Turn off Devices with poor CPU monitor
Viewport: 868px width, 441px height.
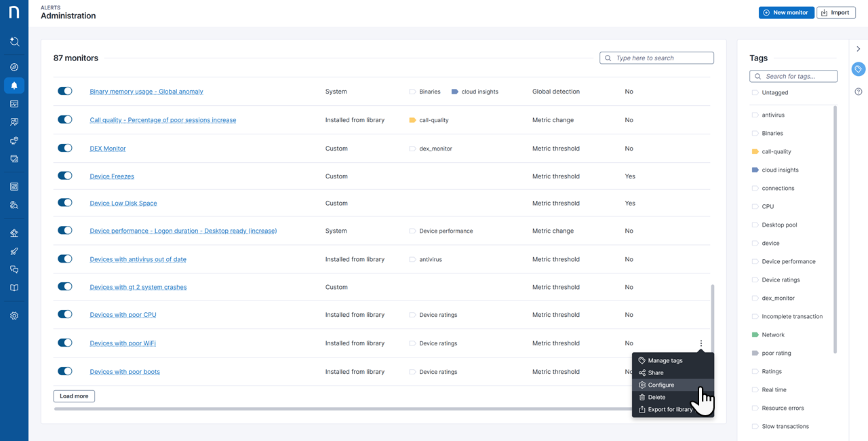pyautogui.click(x=65, y=314)
